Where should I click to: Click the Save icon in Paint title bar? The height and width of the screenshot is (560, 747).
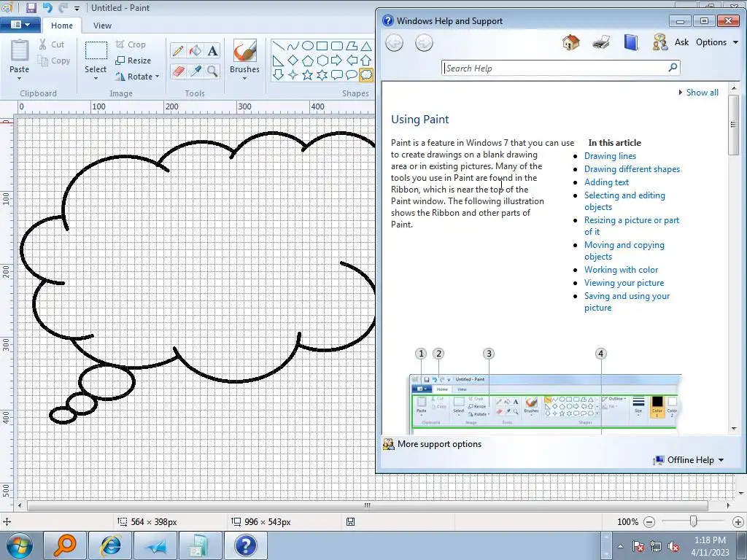31,7
